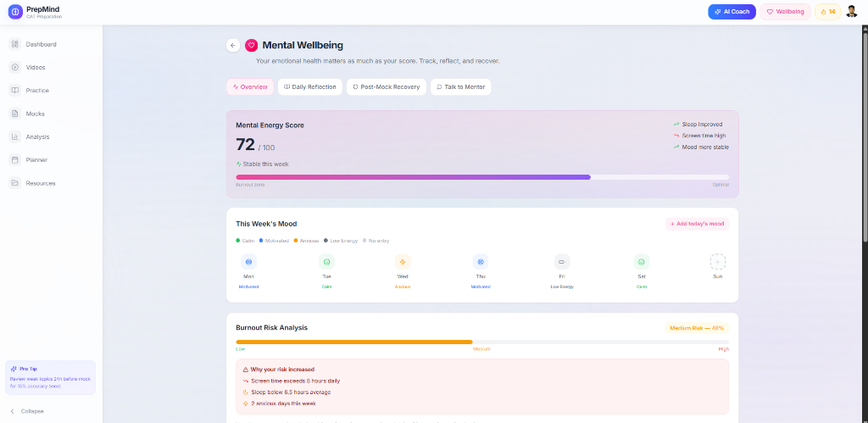Select Tuesday's Calm mood icon
Screen dimensions: 868x423
[x=326, y=262]
